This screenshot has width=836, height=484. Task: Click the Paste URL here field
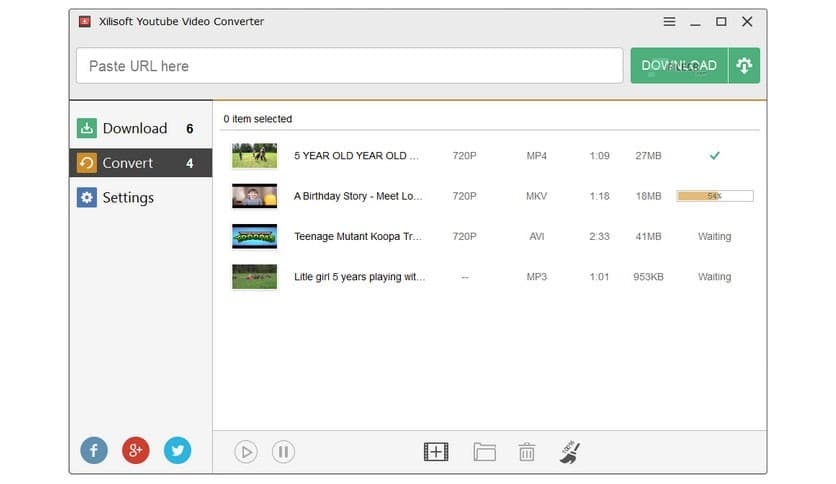(350, 66)
